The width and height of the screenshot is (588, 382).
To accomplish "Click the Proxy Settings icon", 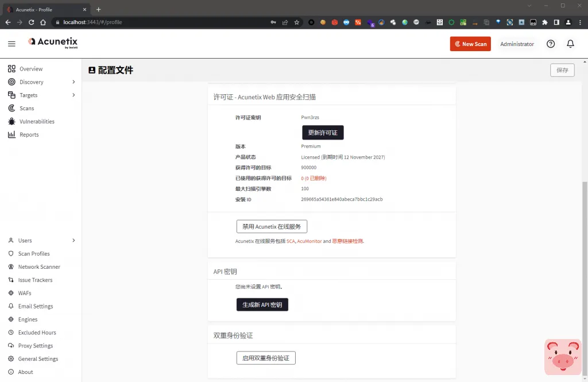I will click(x=11, y=345).
